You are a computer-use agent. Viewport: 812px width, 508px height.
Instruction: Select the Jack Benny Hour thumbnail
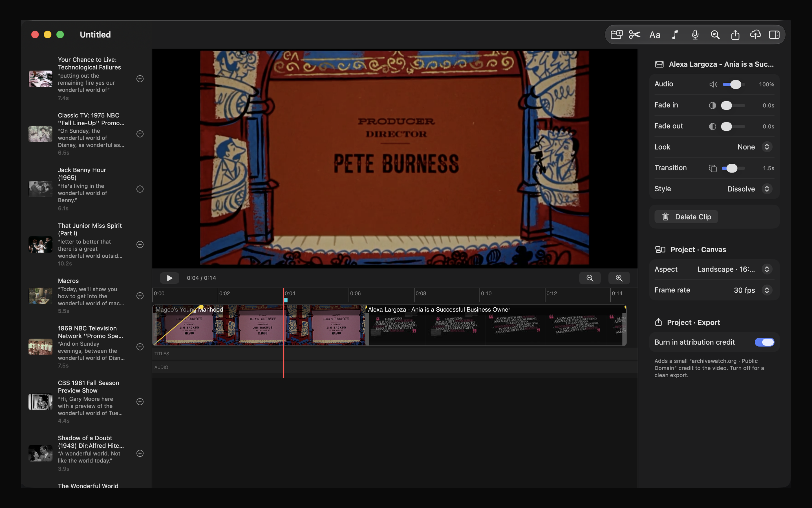(40, 189)
